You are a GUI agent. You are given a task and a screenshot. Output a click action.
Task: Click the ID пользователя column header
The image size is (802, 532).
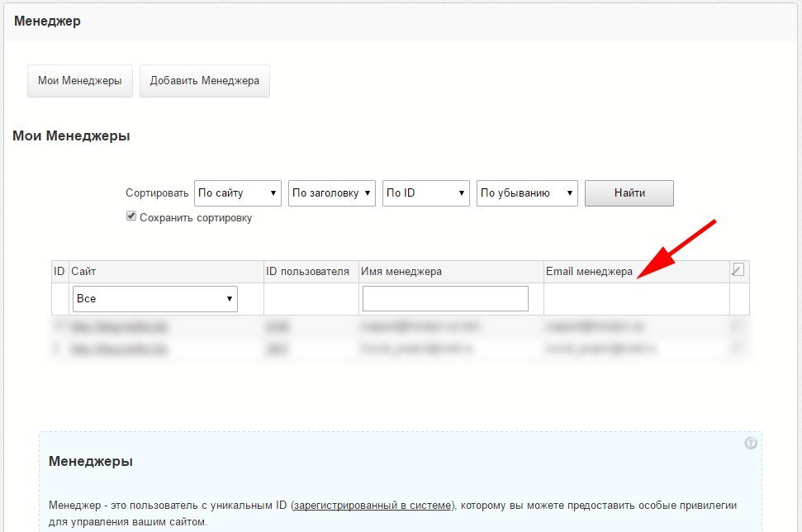click(307, 271)
